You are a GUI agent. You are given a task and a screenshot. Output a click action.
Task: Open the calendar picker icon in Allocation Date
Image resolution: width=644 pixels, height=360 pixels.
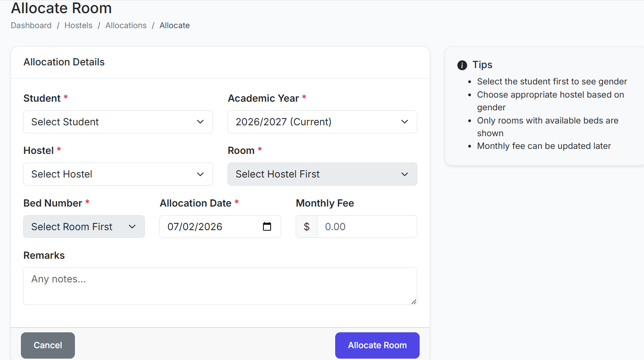[267, 227]
